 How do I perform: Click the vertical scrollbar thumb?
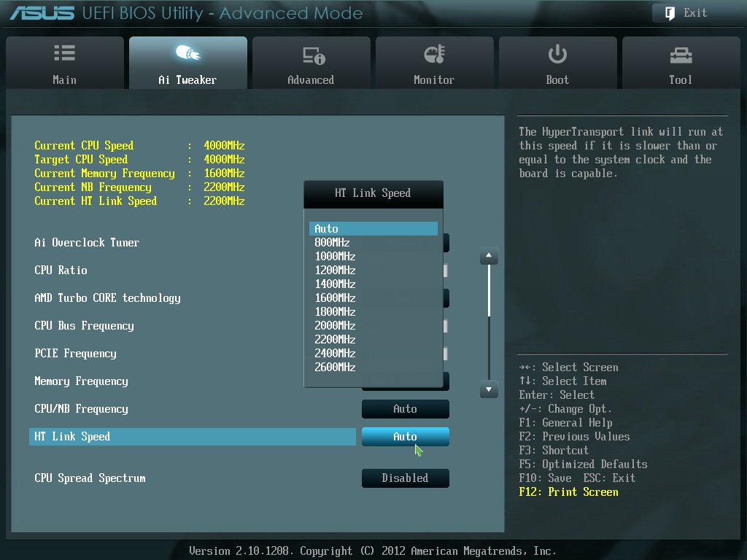point(489,290)
